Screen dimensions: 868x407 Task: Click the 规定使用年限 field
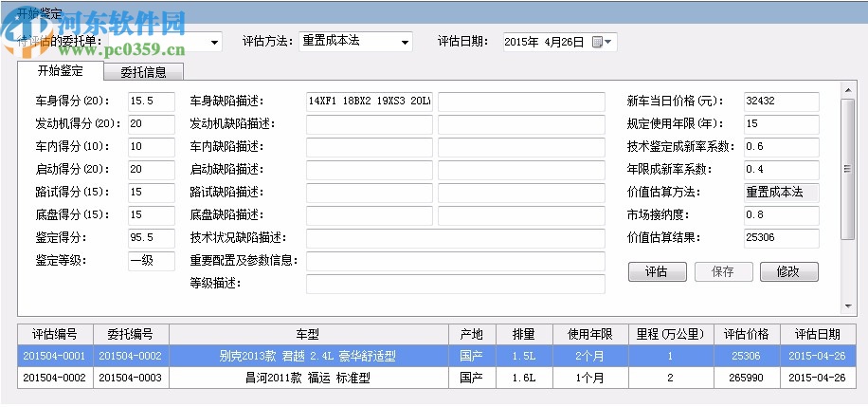tap(781, 124)
